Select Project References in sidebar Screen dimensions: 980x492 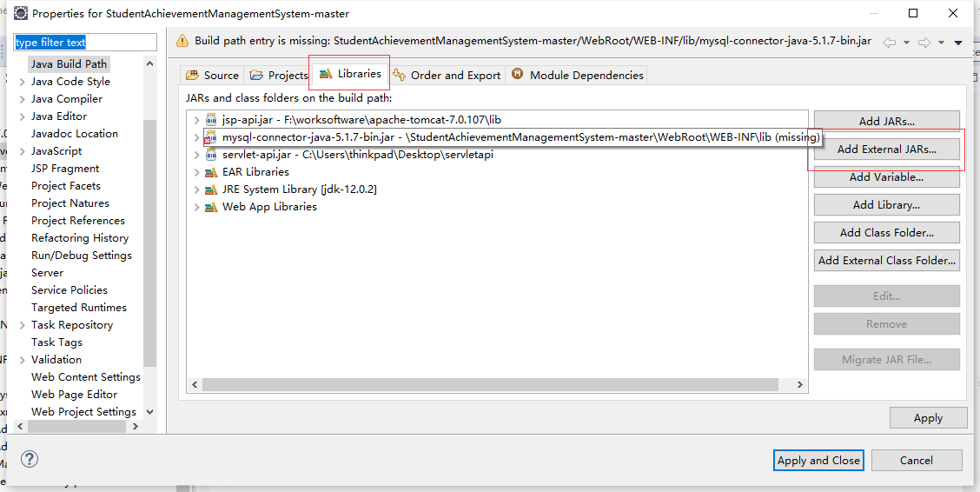tap(78, 221)
